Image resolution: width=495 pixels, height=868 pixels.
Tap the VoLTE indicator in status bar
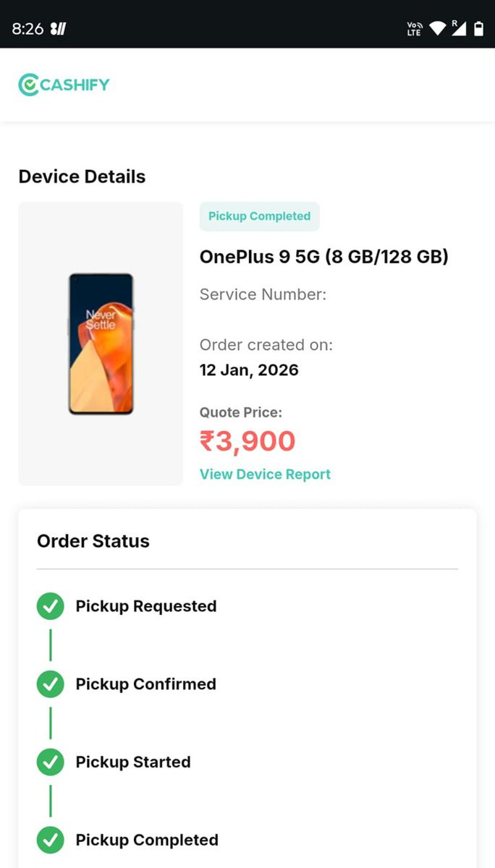pos(415,28)
